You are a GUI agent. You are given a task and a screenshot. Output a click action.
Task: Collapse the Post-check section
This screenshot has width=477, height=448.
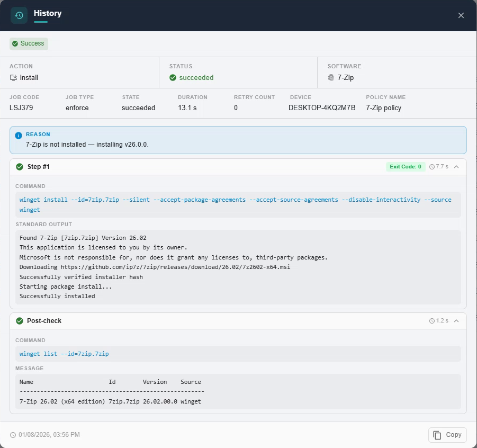point(456,321)
